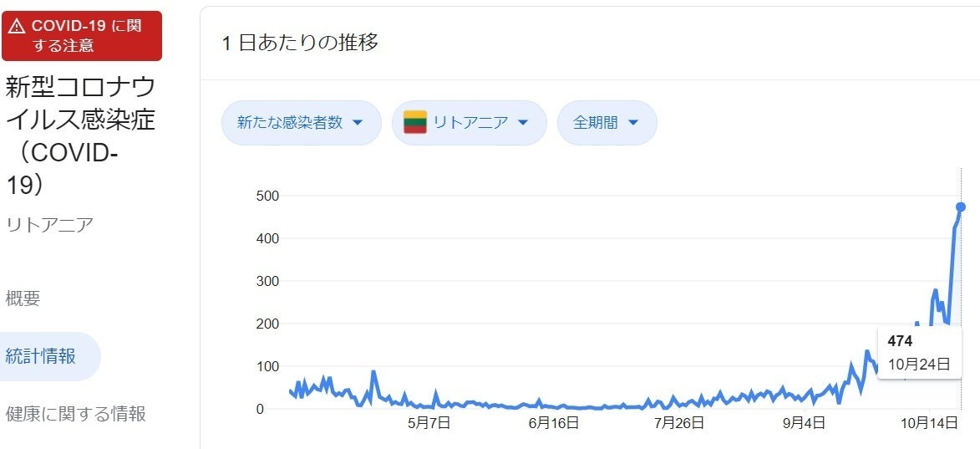Click the red COVID-19 に関する注意 banner
Image resolution: width=980 pixels, height=449 pixels.
click(x=82, y=36)
